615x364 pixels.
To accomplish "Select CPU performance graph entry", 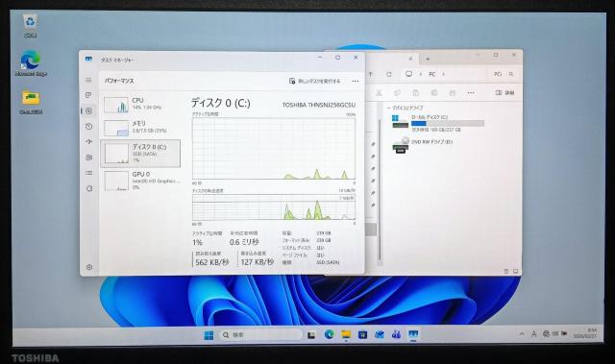I will point(140,105).
